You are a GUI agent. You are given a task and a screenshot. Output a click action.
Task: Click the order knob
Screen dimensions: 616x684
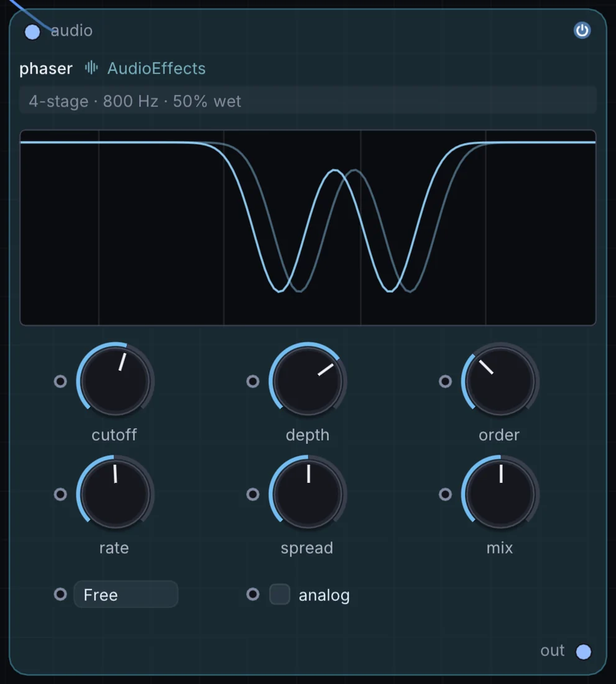point(500,381)
